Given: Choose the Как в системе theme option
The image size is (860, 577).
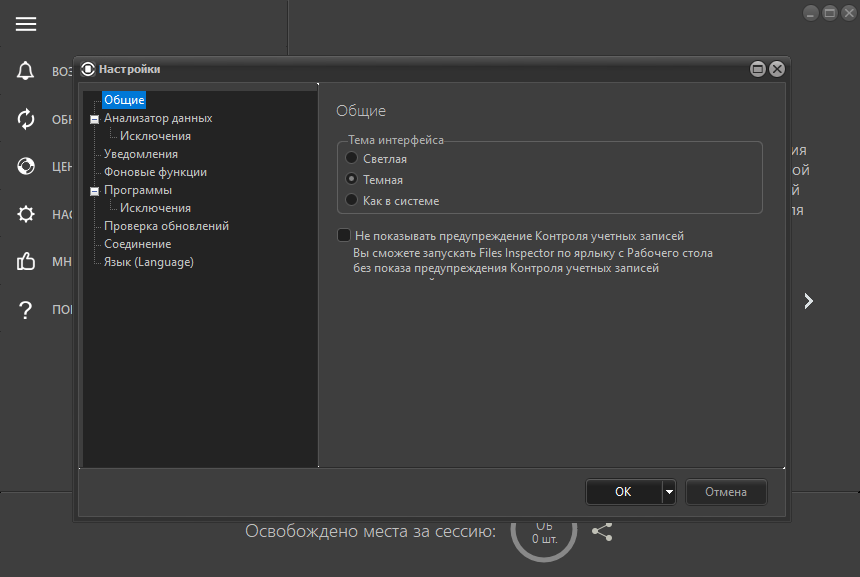Looking at the screenshot, I should 351,201.
